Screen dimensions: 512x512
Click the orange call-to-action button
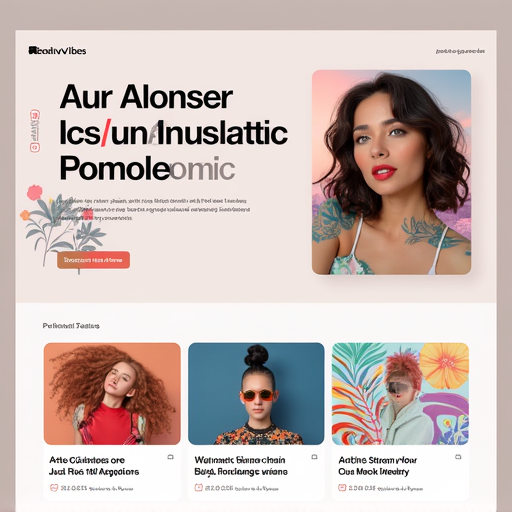coord(93,260)
